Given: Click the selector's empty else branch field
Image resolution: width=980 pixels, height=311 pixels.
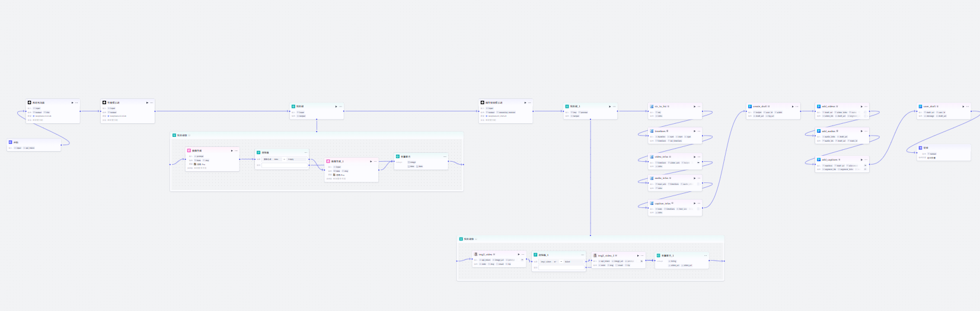Looking at the screenshot, I should pos(285,165).
